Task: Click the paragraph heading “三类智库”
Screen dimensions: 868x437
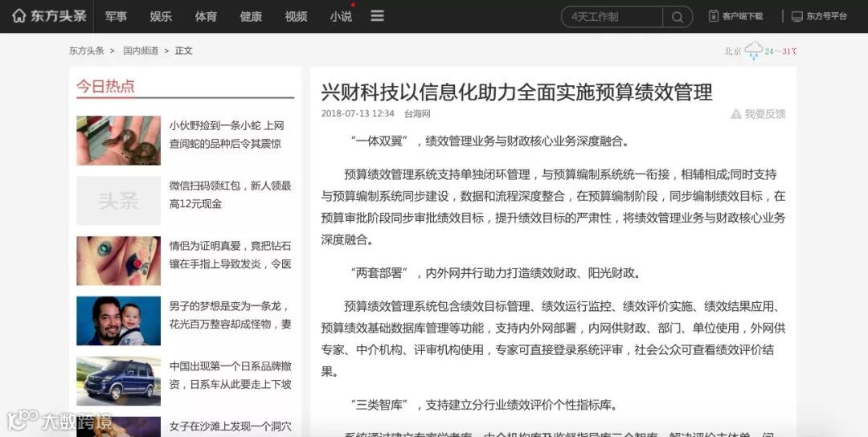Action: click(379, 405)
